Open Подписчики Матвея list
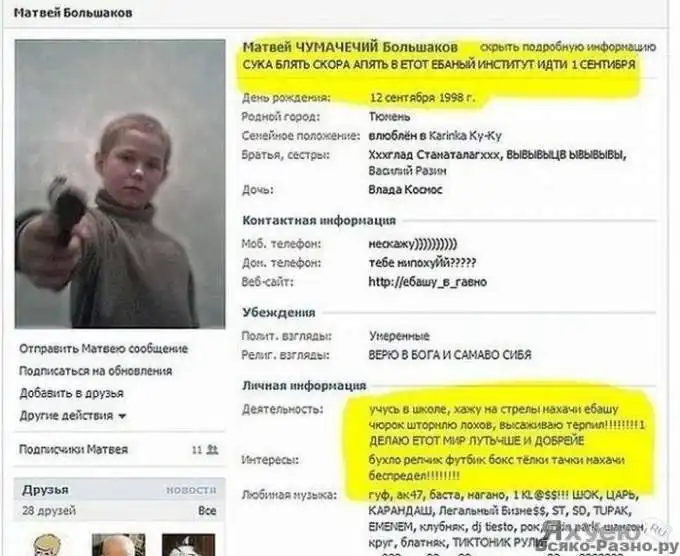Screen dimensions: 680x556 (73, 449)
